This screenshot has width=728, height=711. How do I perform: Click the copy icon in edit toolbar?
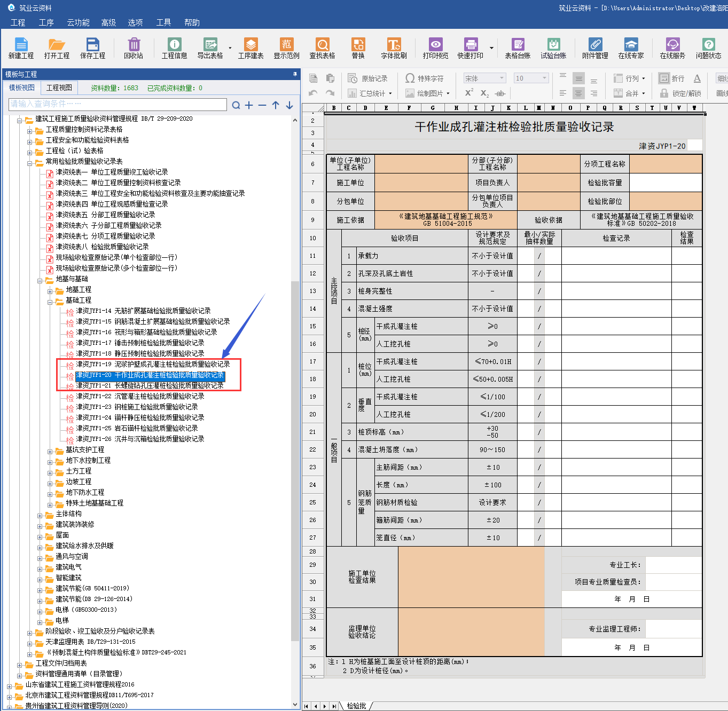[x=314, y=78]
